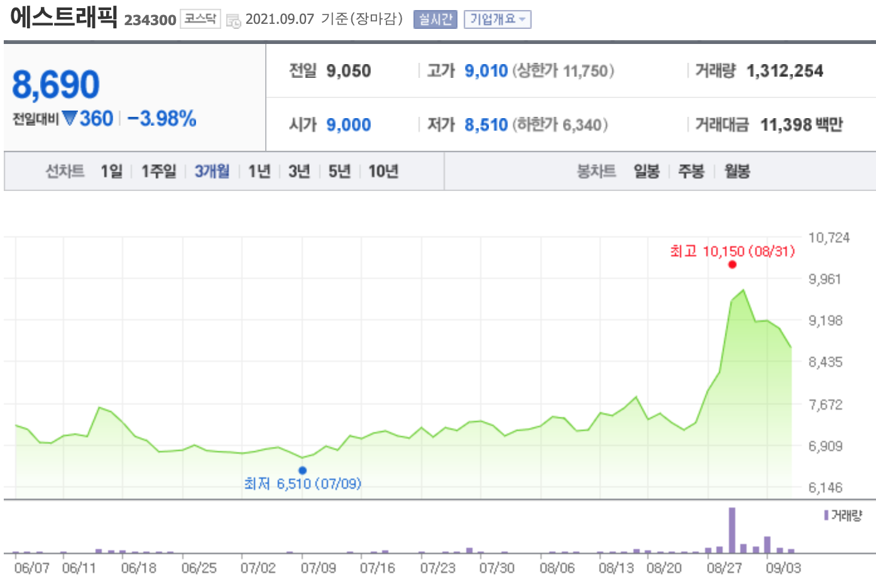Click the 선차트 label

[65, 171]
